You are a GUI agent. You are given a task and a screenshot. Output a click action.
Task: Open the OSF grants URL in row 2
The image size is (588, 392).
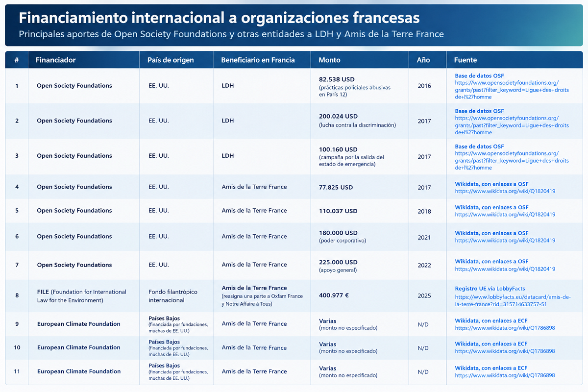512,125
